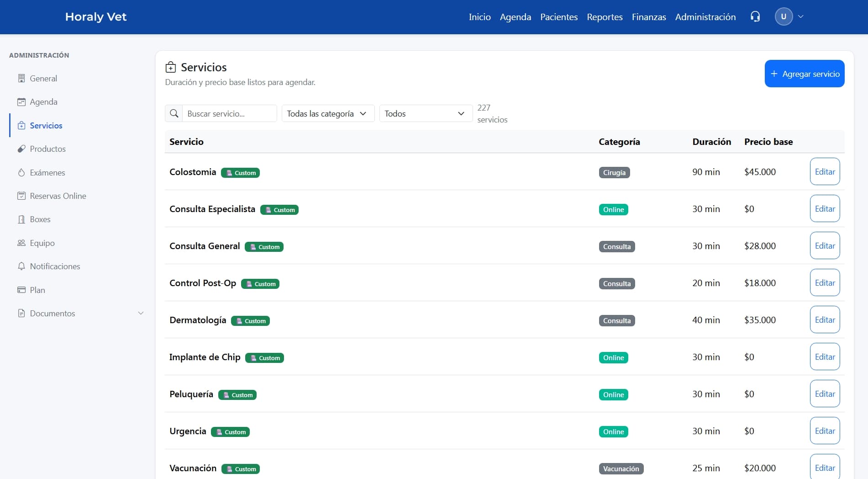Viewport: 868px width, 479px height.
Task: Open the Exámenes droplet icon
Action: pyautogui.click(x=21, y=173)
